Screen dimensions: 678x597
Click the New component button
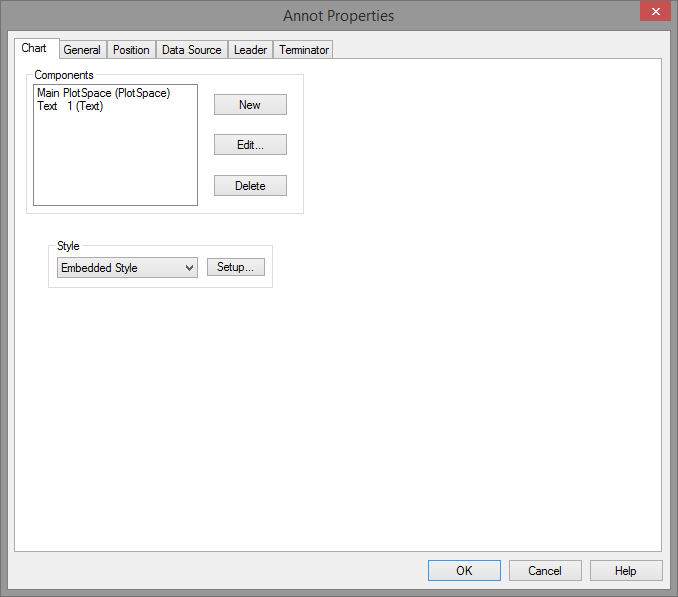(250, 105)
